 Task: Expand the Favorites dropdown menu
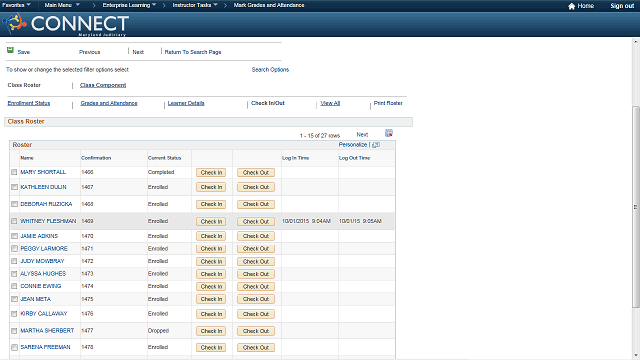point(16,5)
